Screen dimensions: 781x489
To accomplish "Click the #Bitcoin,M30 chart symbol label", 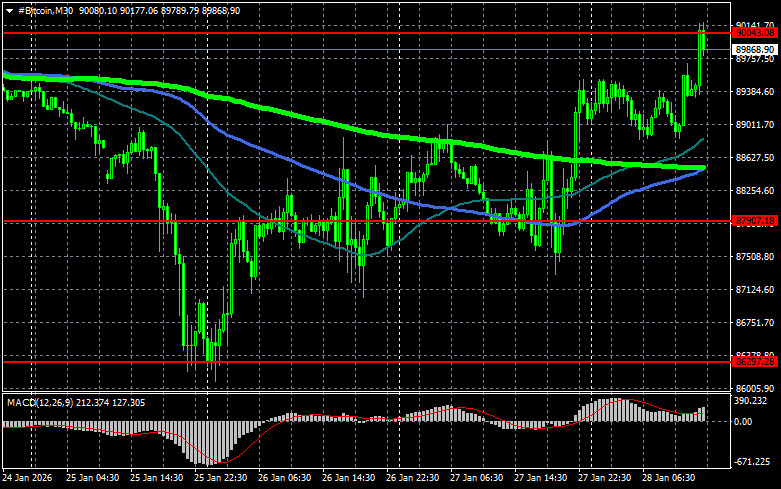I will coord(45,10).
